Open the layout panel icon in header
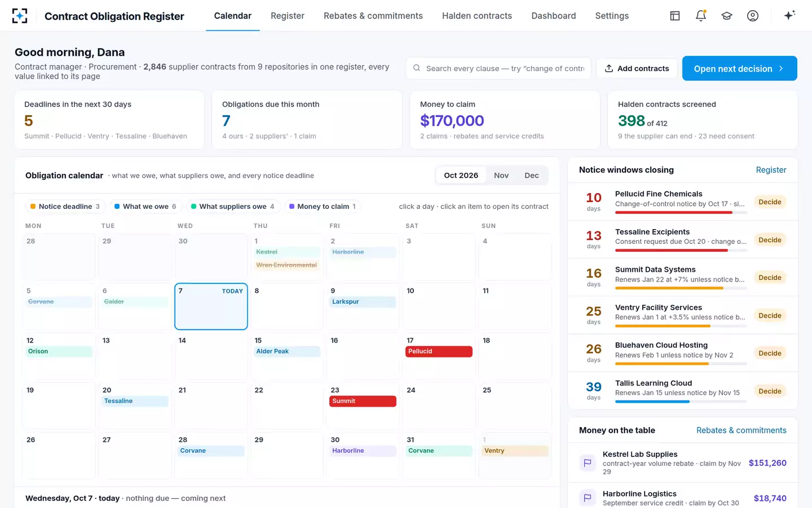 [x=675, y=16]
